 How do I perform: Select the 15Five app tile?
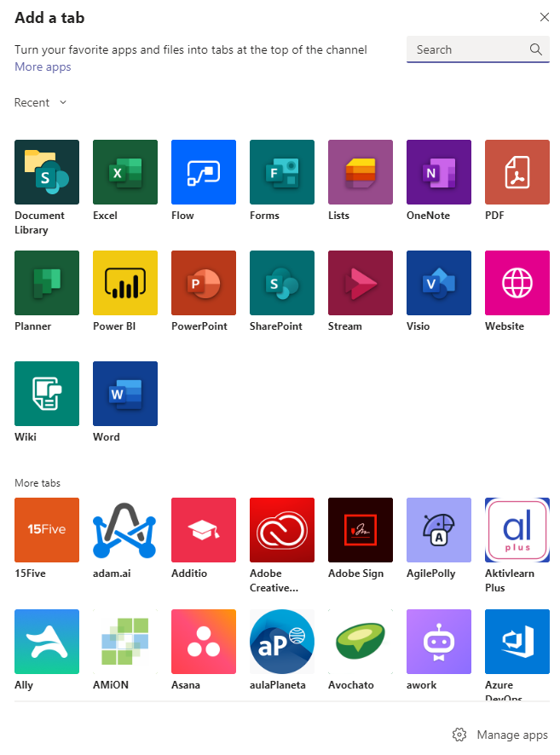click(x=47, y=530)
